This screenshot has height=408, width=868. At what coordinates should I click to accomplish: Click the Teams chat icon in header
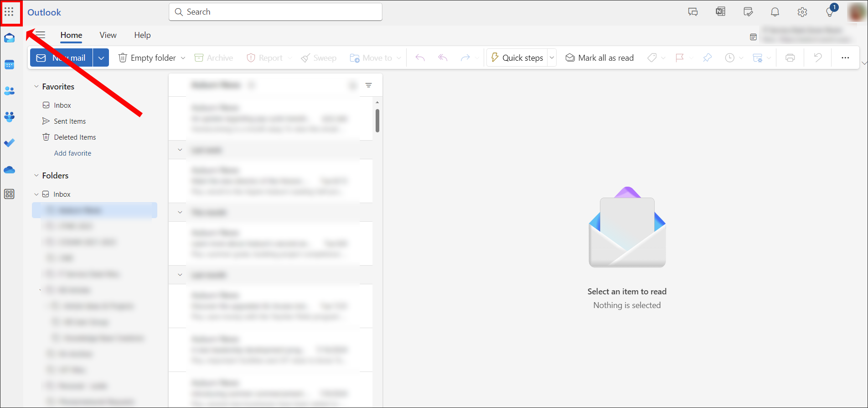pyautogui.click(x=693, y=12)
